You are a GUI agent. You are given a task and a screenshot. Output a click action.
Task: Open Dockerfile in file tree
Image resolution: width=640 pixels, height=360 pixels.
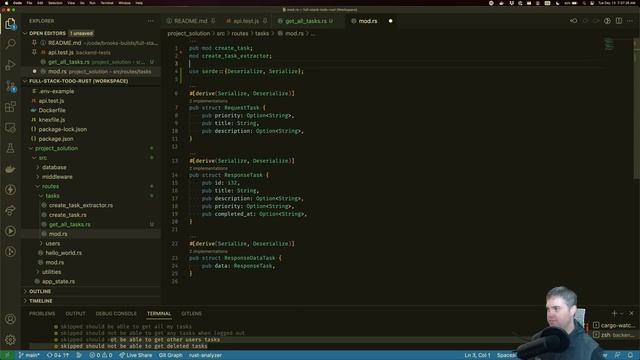pos(52,110)
